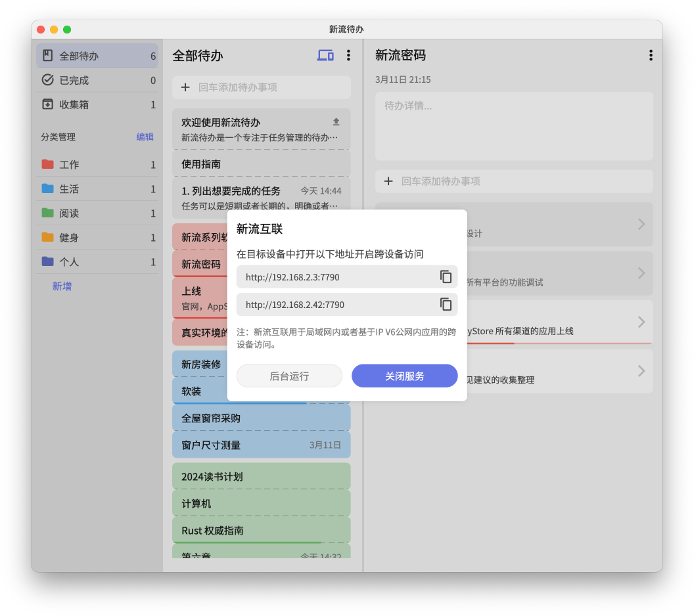Select the 阅读 category
Viewport: 694px width, 616px height.
coord(97,213)
